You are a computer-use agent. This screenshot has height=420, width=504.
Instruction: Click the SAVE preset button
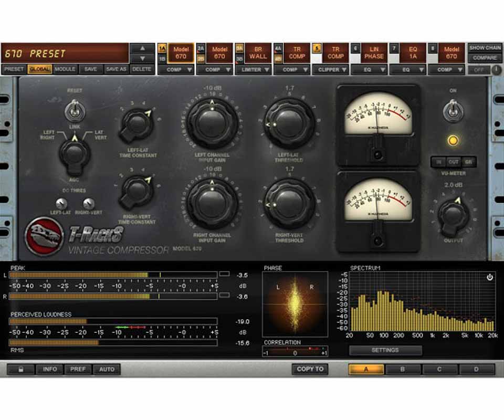(x=91, y=69)
